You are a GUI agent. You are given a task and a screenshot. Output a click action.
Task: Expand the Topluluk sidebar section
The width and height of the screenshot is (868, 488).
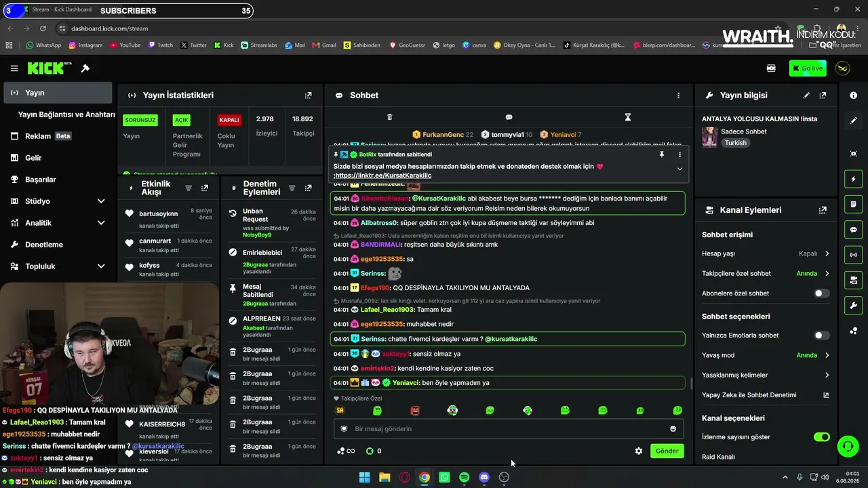[x=101, y=266]
